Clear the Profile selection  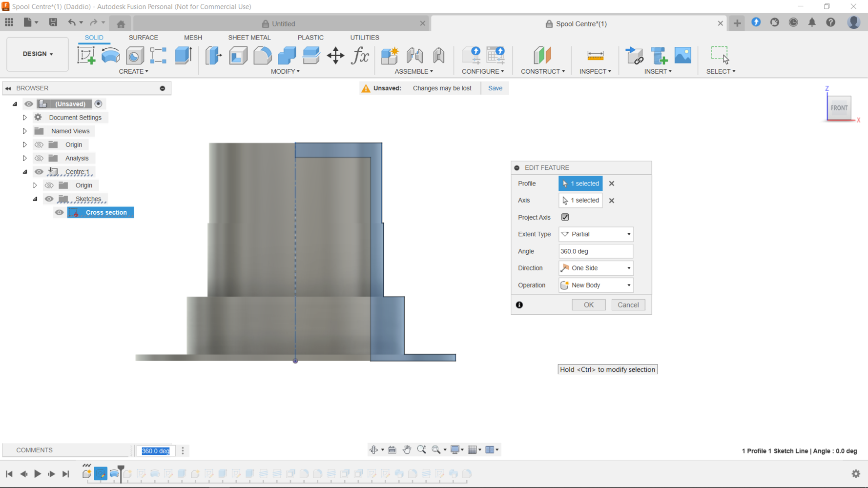(611, 183)
